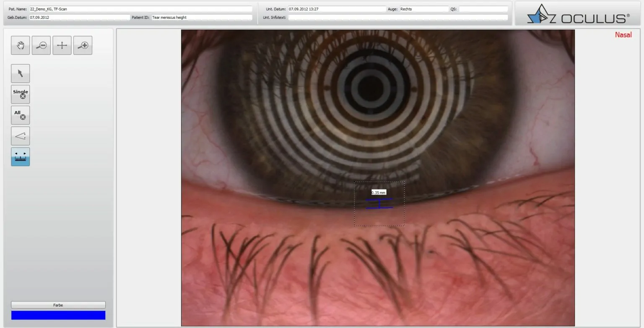Click the OCULUS logo
644x328 pixels.
(579, 14)
